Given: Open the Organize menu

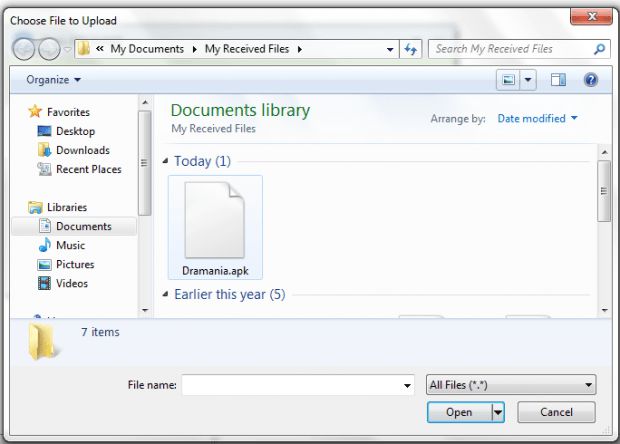Looking at the screenshot, I should pos(54,79).
